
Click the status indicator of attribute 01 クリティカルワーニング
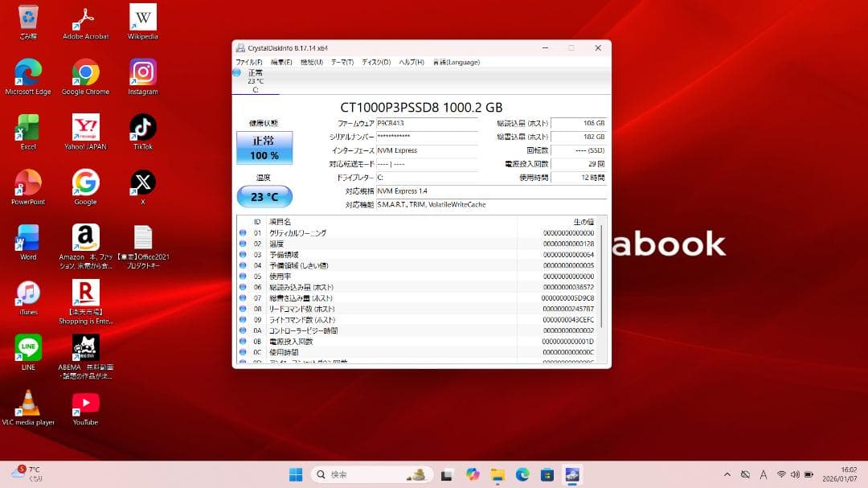(243, 232)
